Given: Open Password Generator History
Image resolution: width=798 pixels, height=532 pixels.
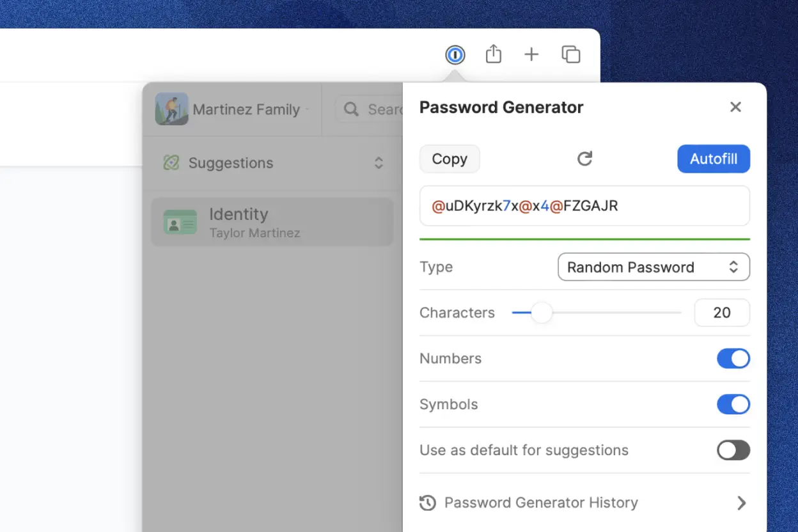Looking at the screenshot, I should (x=584, y=503).
